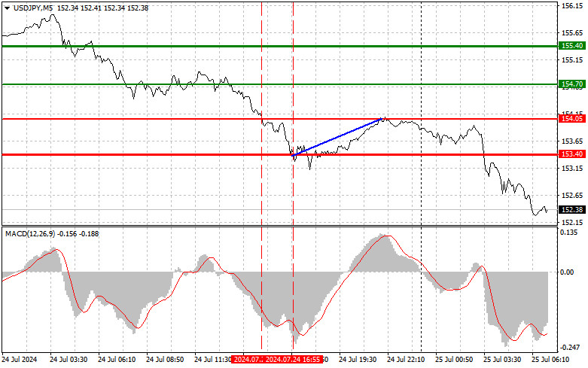Click the 153.65 price axis value

click(572, 141)
